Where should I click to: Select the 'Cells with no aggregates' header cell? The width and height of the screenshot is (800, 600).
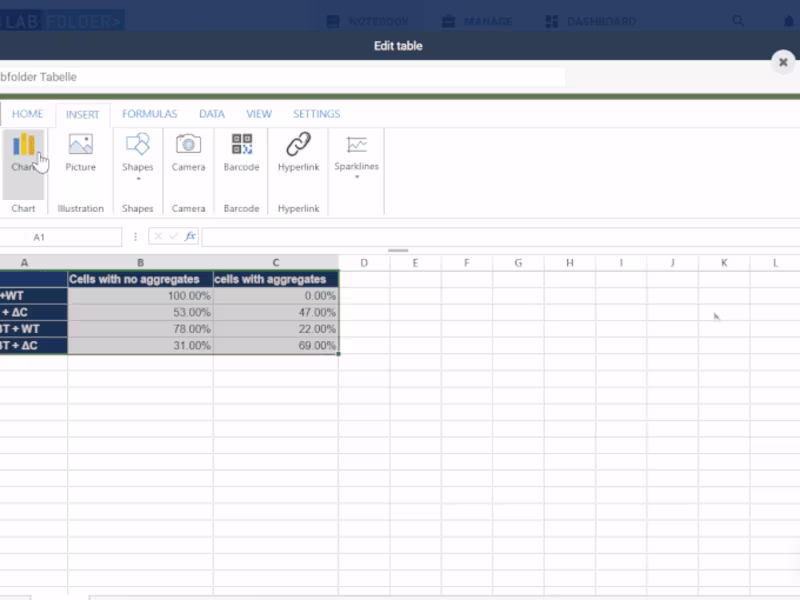(140, 279)
